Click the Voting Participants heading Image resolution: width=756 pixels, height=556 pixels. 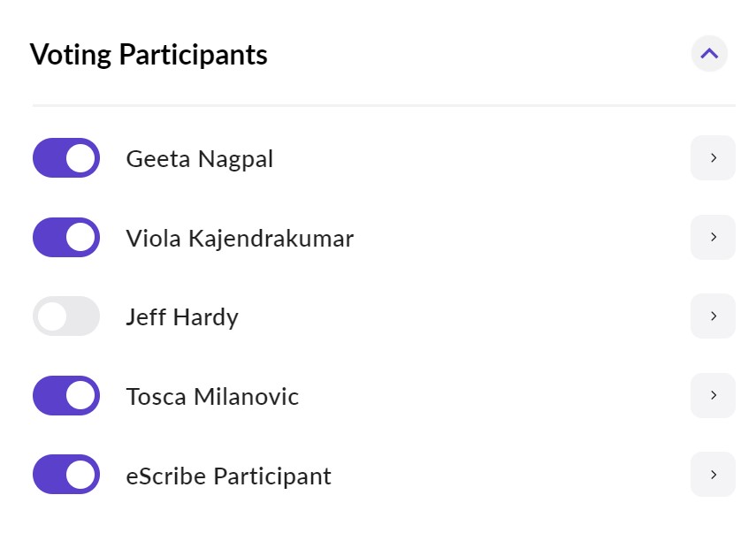[x=149, y=55]
